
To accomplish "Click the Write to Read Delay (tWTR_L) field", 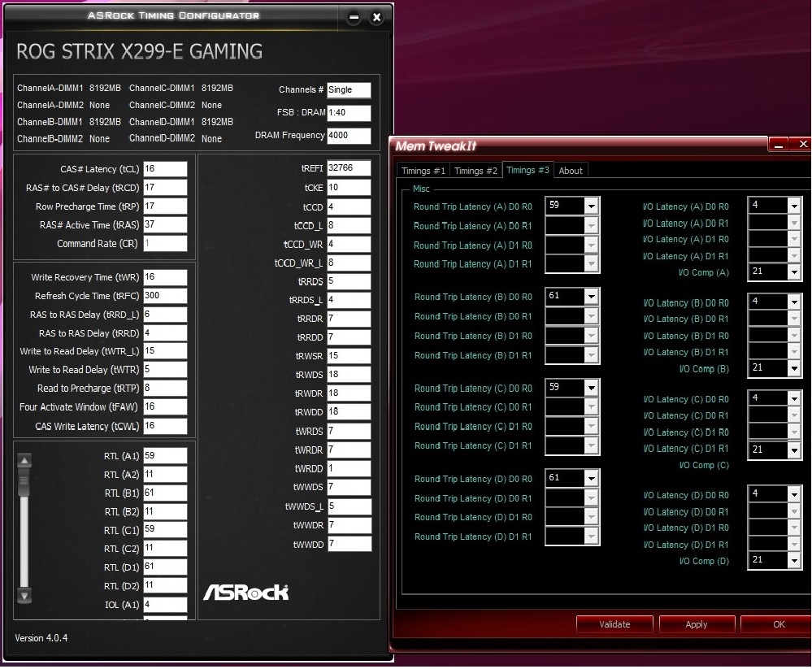I will pos(165,351).
